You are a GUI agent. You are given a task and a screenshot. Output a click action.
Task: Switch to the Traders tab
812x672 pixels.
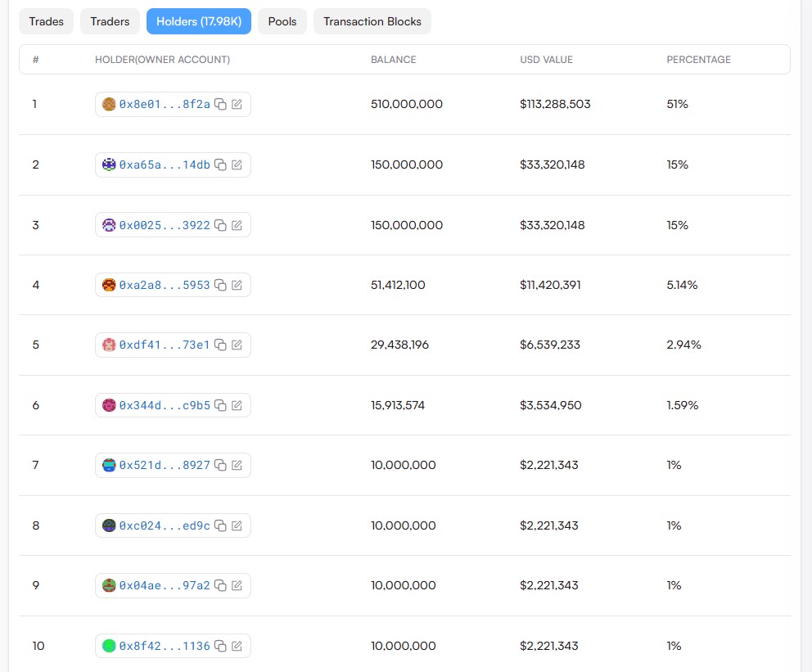[x=110, y=21]
